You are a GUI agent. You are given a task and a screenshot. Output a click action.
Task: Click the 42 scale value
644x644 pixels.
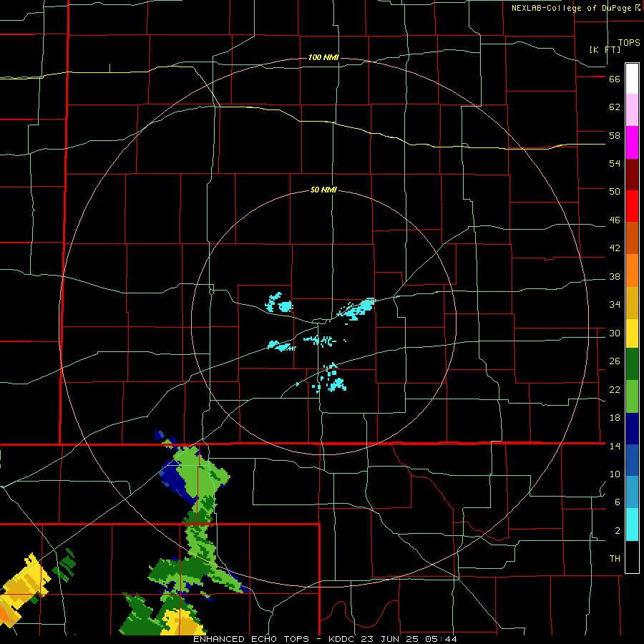615,248
